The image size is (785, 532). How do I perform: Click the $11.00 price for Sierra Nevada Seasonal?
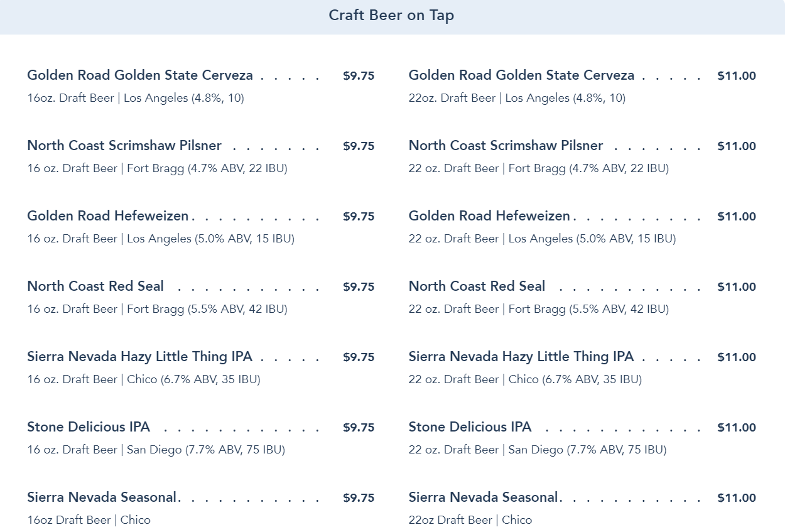point(737,498)
